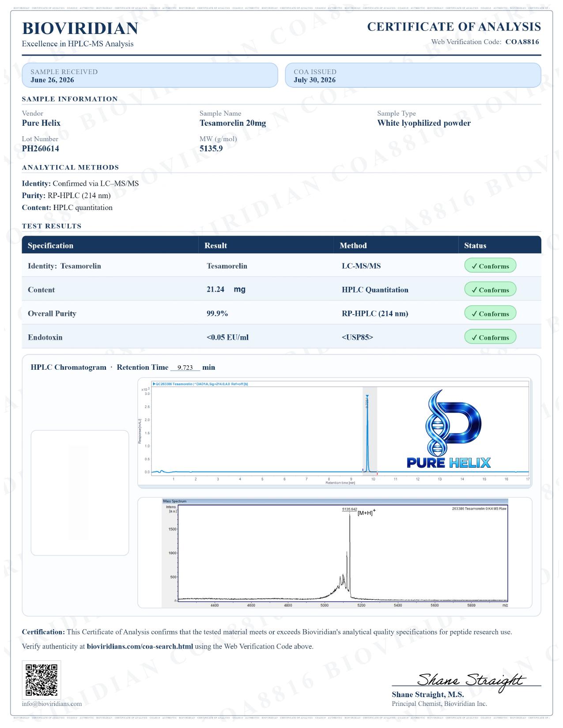Click the Pure Helix logo on the chromatogram
The height and width of the screenshot is (728, 563).
[x=449, y=429]
